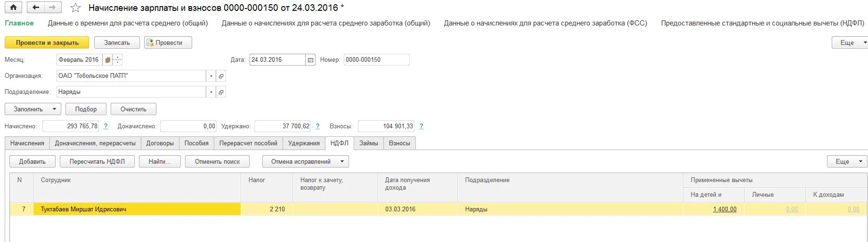This screenshot has height=242, width=868.
Task: Click the Дата input field
Action: 277,60
